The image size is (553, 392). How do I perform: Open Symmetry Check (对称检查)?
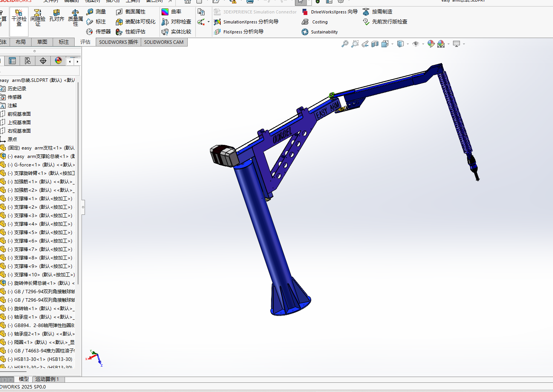pos(177,22)
